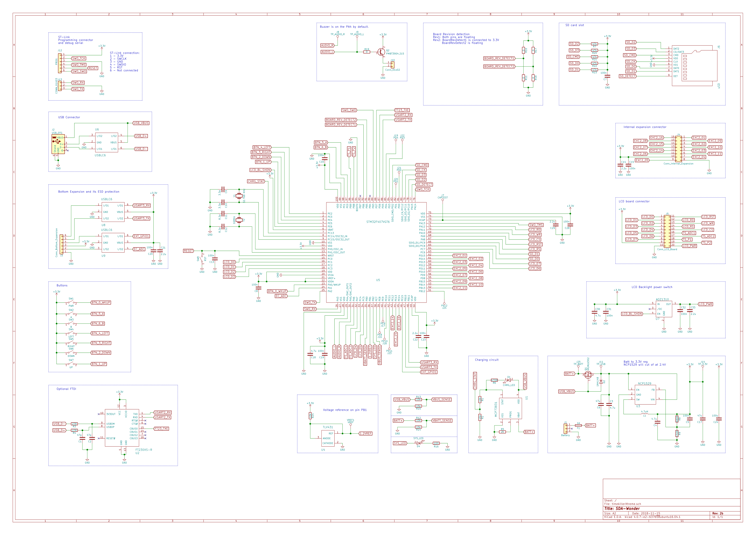Click the NCP1529 regulator IC U3
The height and width of the screenshot is (535, 756).
[645, 395]
